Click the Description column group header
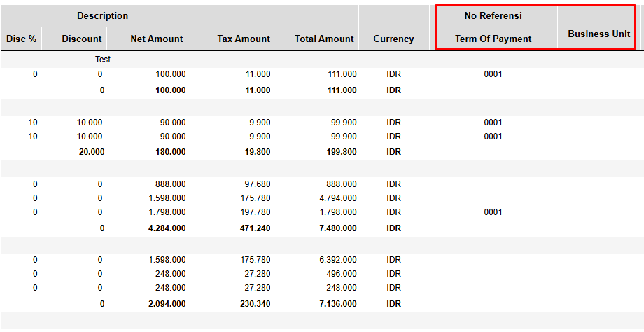 click(x=102, y=15)
